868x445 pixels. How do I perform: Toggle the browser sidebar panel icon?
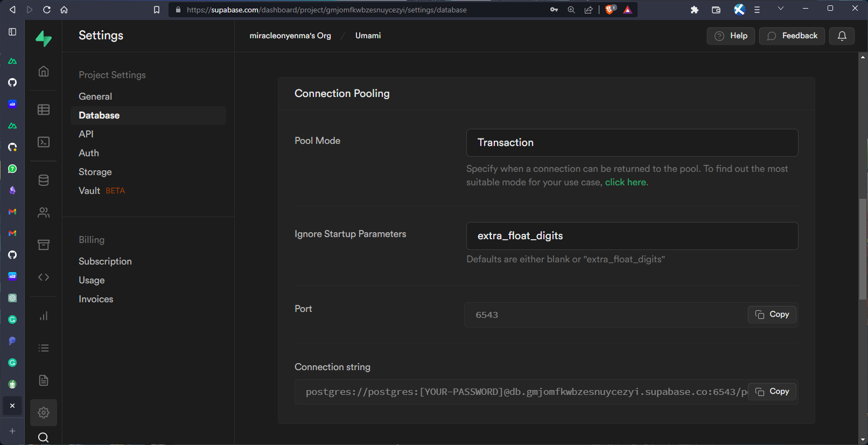pos(12,32)
